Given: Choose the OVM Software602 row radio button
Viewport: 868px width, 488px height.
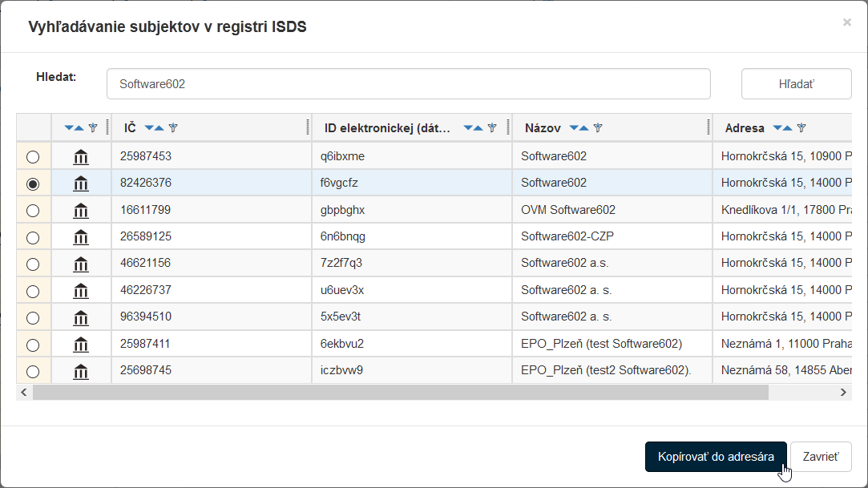Looking at the screenshot, I should (33, 211).
